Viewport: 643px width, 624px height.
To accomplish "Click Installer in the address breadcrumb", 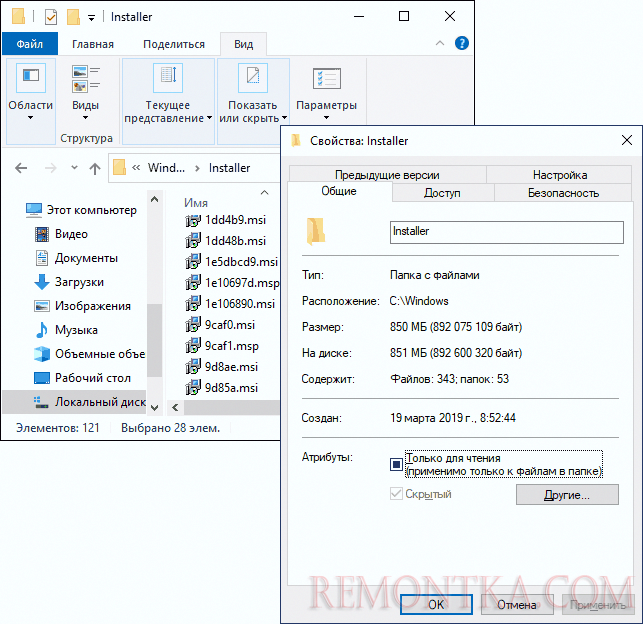I will coord(229,168).
